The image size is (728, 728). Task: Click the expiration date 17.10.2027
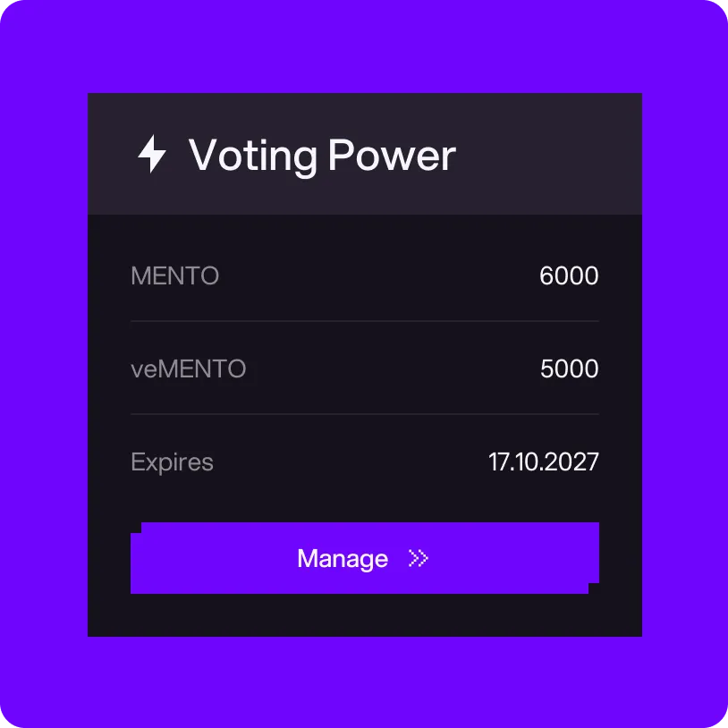click(x=544, y=461)
